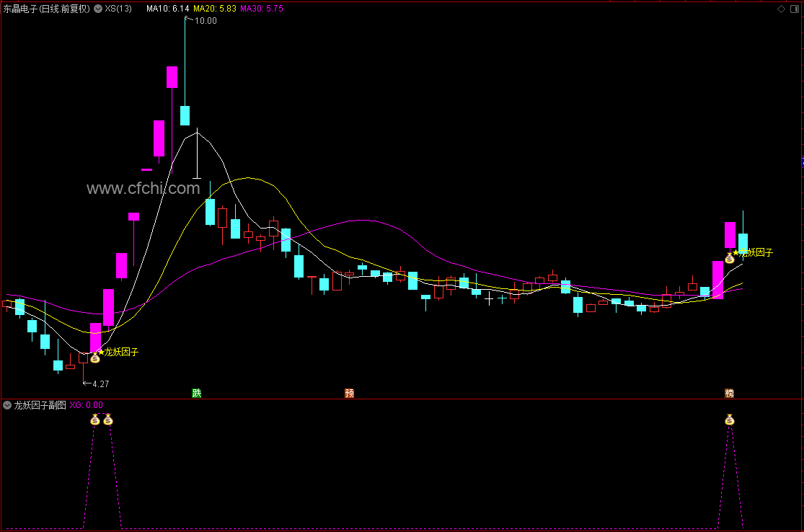The image size is (804, 532).
Task: Click the 榜 marker badge
Action: click(x=729, y=393)
